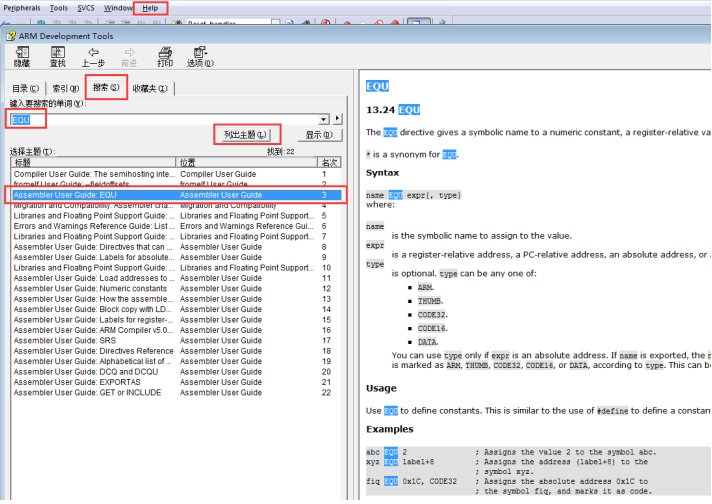This screenshot has width=712, height=504.
Task: Click the 'EQU' page title in content pane
Action: pos(377,86)
